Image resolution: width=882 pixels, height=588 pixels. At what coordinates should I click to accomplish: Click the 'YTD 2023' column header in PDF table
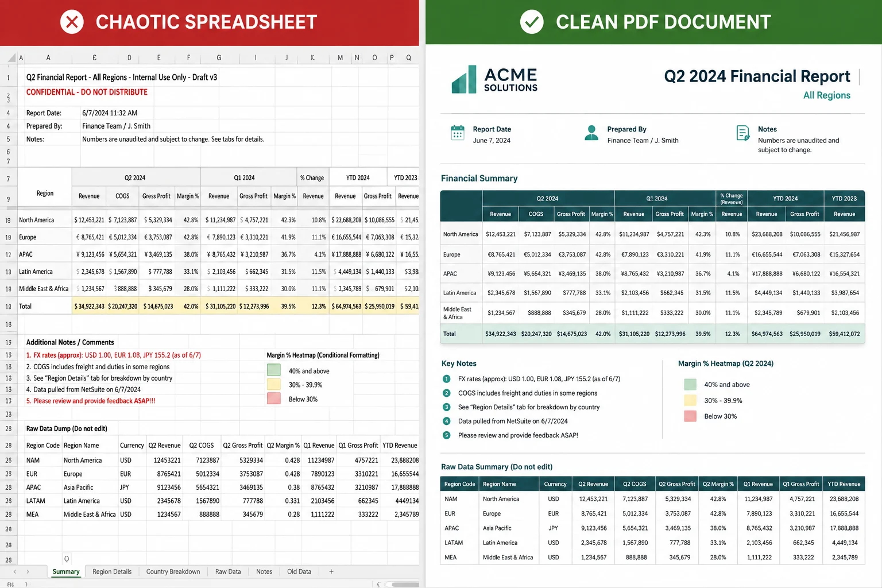click(844, 199)
